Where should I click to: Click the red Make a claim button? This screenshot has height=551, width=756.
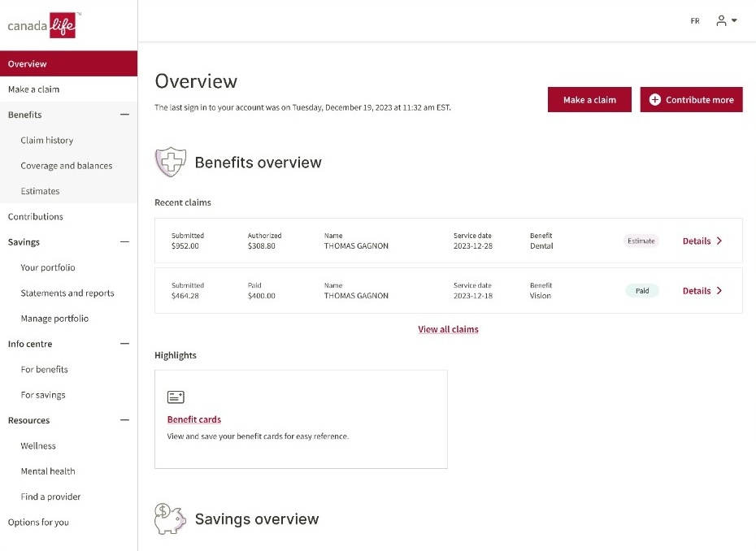tap(589, 100)
